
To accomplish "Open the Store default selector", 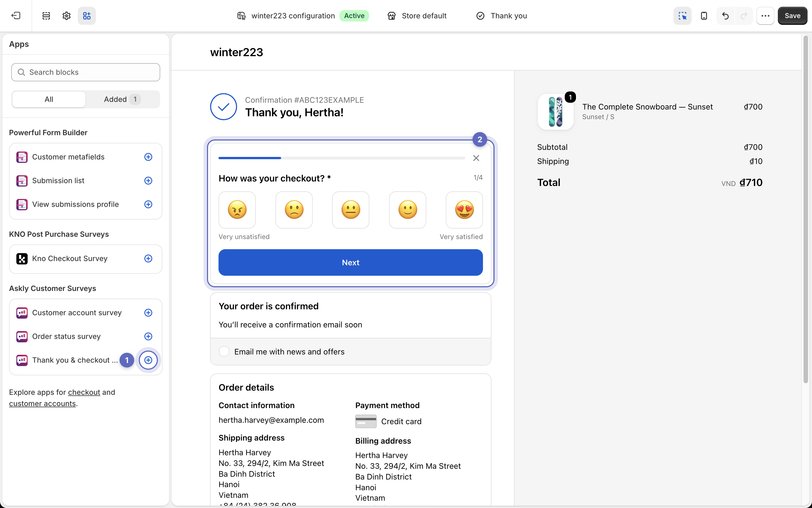I will pyautogui.click(x=417, y=16).
